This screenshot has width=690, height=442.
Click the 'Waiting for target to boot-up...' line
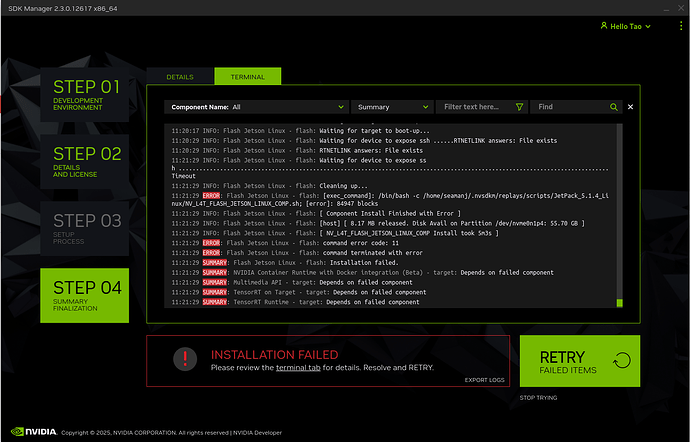(x=301, y=131)
